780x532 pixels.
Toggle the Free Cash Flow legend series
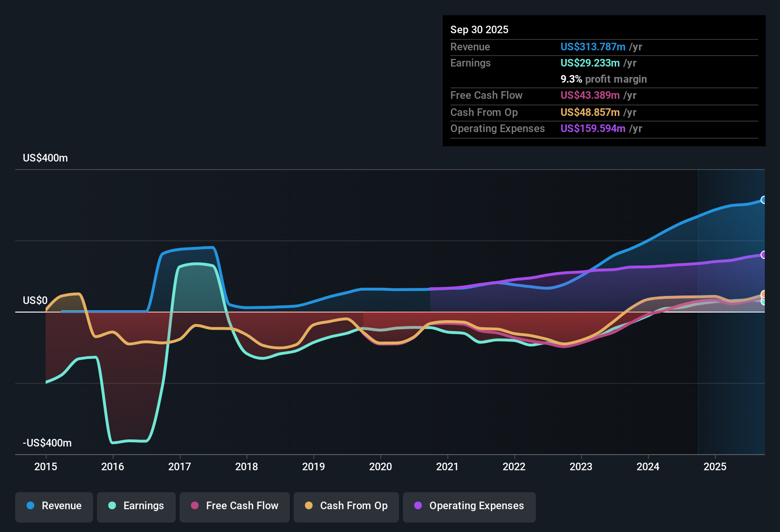pyautogui.click(x=235, y=506)
